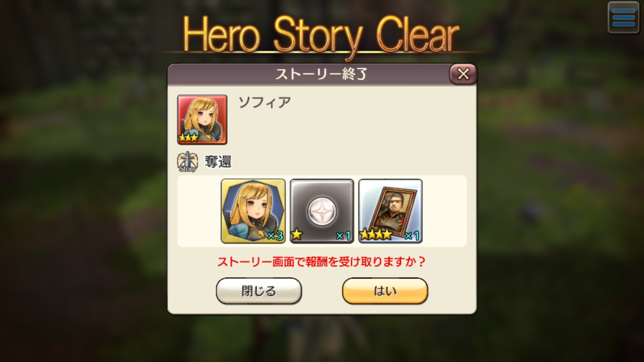This screenshot has height=362, width=644.
Task: Close the ストーリー終了 dialog with X
Action: click(x=463, y=74)
